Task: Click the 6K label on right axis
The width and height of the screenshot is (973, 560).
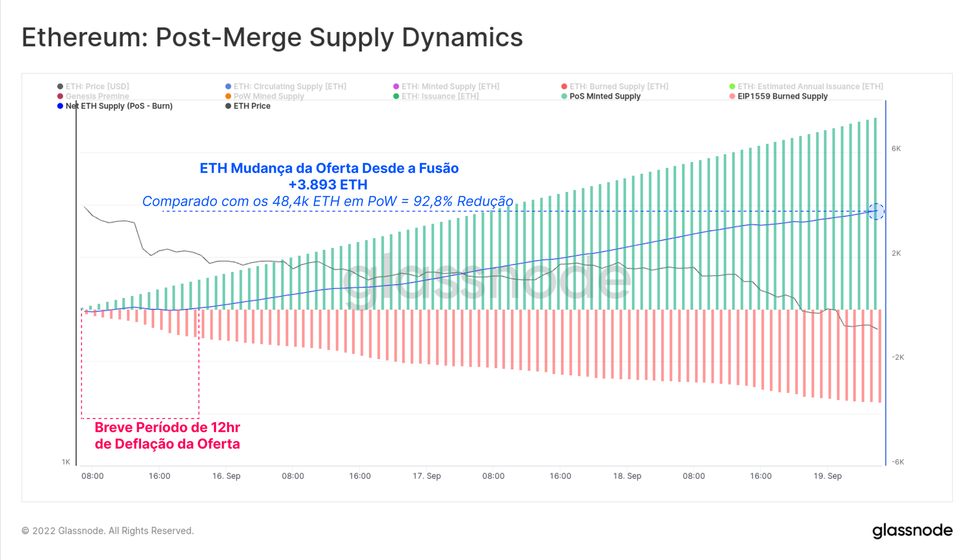Action: (896, 149)
